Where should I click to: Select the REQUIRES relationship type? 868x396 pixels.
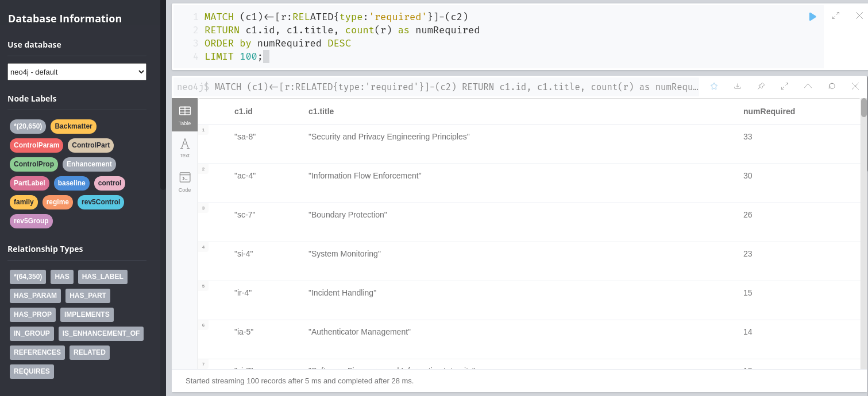click(32, 371)
